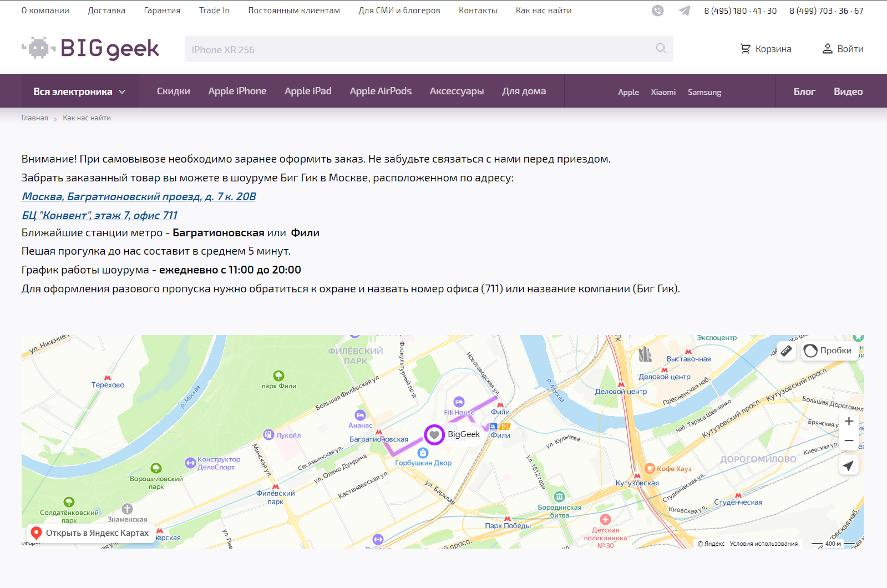The width and height of the screenshot is (887, 588).
Task: Click the BigGeek heart marker on map
Action: point(434,434)
